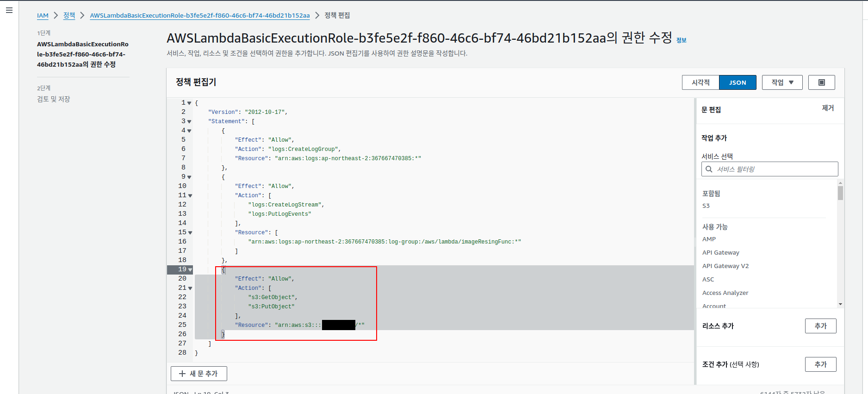Click the search magnifier icon in service filter
Viewport: 868px width, 394px height.
click(x=709, y=169)
